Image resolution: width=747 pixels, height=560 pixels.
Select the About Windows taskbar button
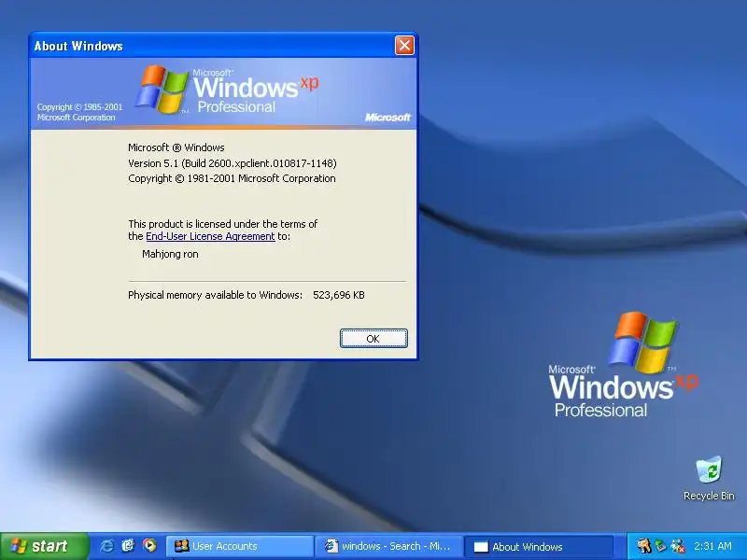[539, 546]
